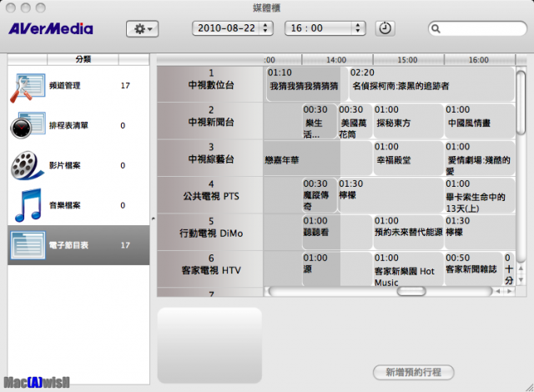Click horizontal scrollbar right arrow
The height and width of the screenshot is (392, 534).
pos(509,291)
